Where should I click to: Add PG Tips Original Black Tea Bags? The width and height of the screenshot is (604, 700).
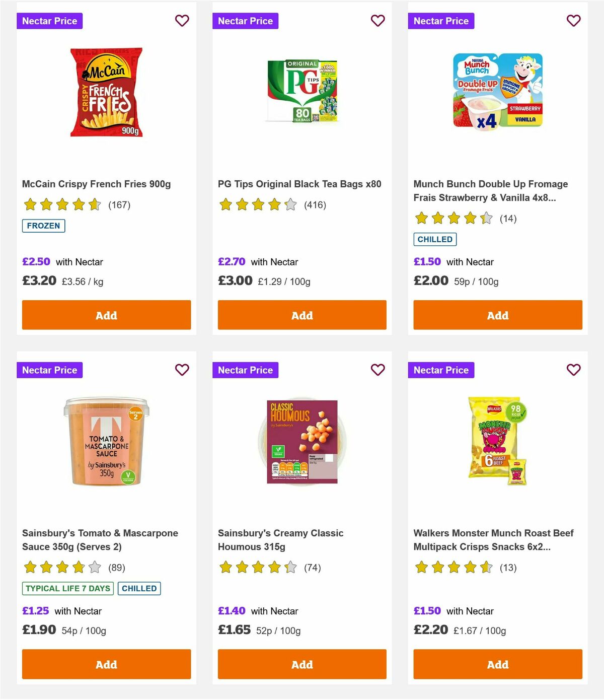coord(301,315)
